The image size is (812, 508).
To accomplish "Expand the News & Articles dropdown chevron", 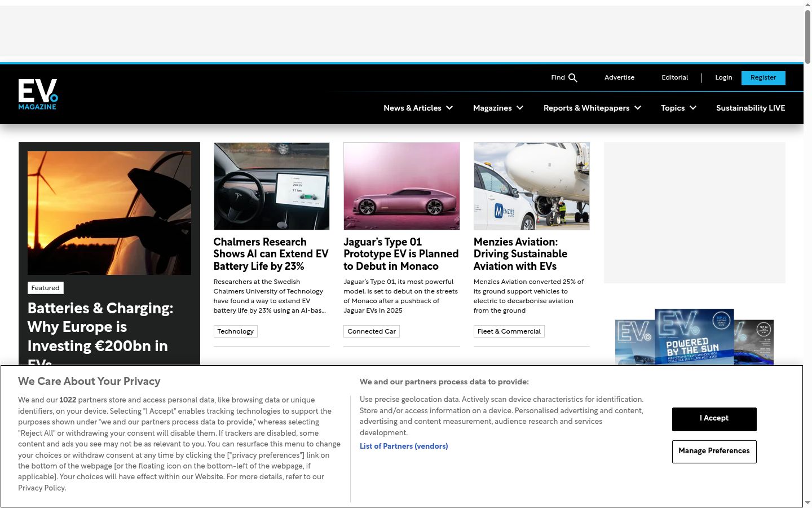I will tap(449, 108).
